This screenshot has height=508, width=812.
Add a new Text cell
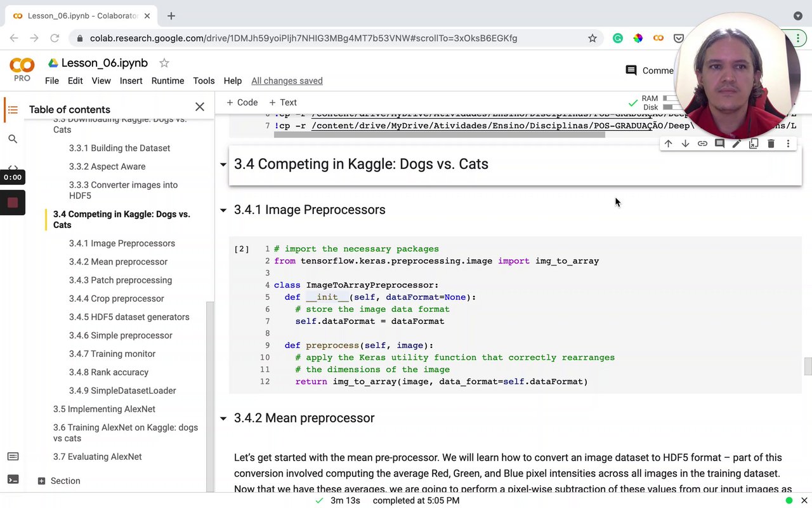(282, 102)
